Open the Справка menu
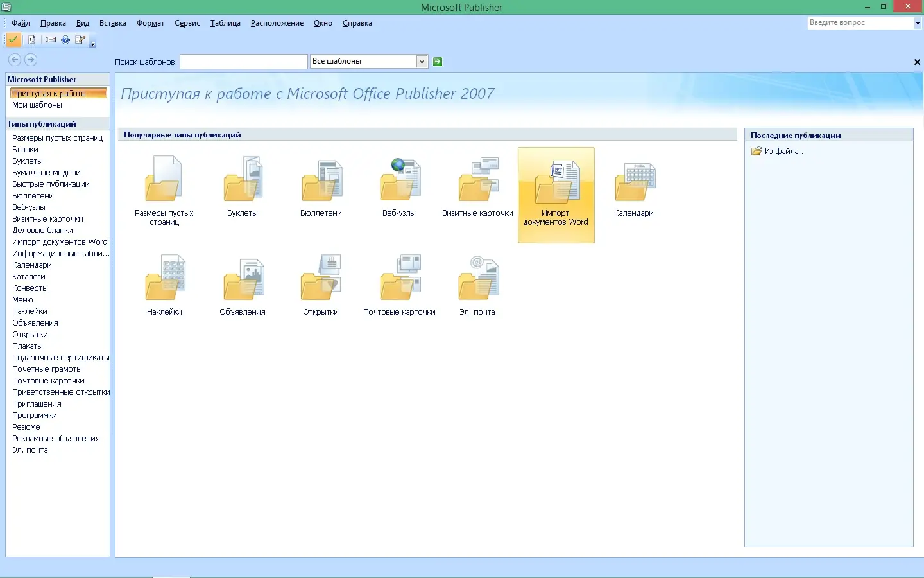The image size is (924, 578). pos(357,23)
